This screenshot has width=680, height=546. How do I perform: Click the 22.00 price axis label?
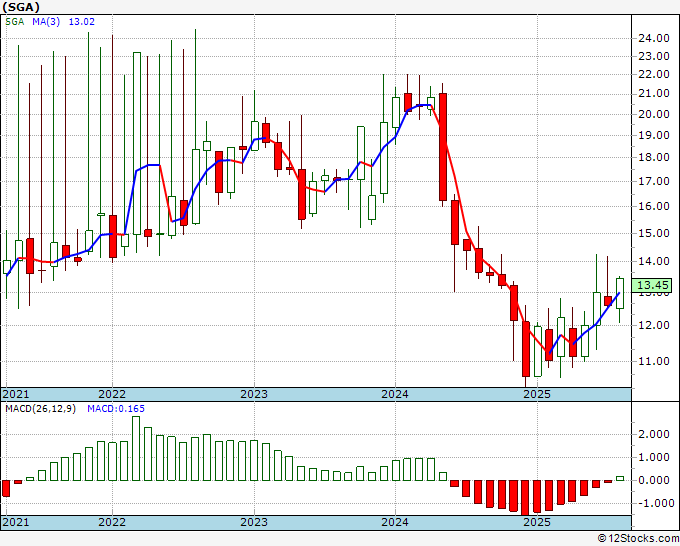pyautogui.click(x=654, y=74)
